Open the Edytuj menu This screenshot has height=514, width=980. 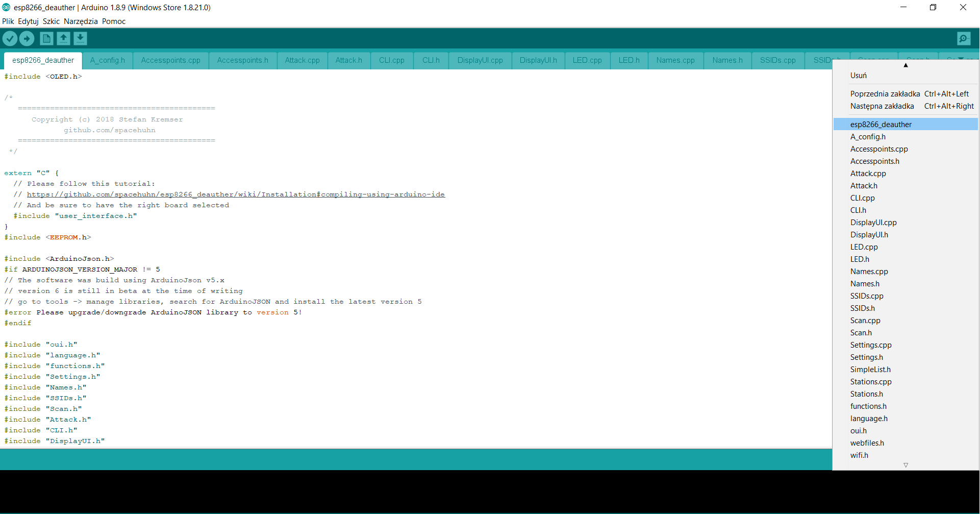click(28, 21)
